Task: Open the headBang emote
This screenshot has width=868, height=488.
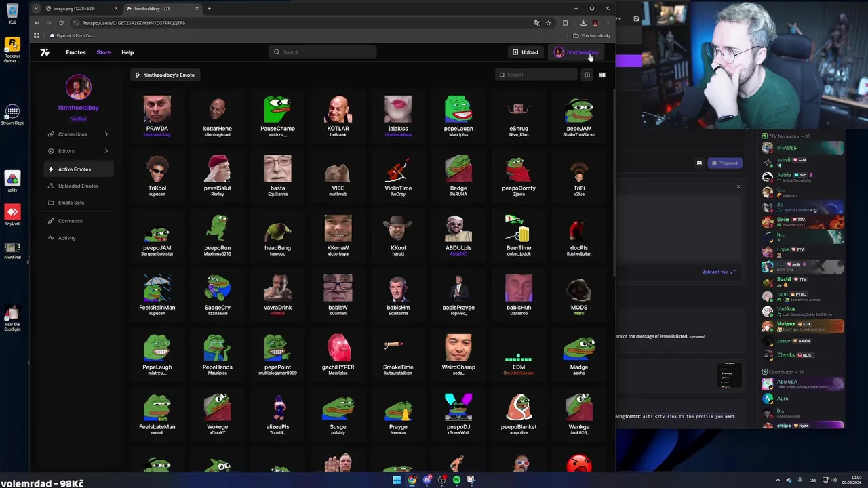Action: (x=277, y=235)
